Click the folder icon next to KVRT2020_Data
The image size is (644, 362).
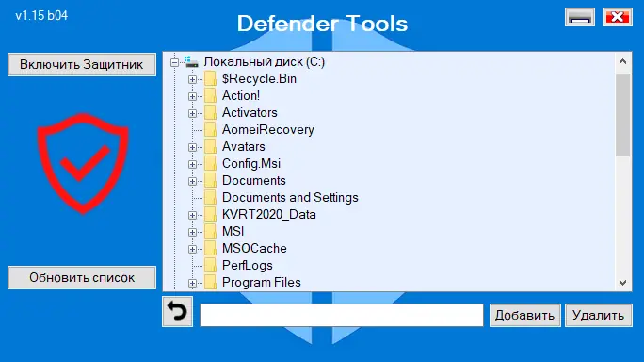coord(210,214)
